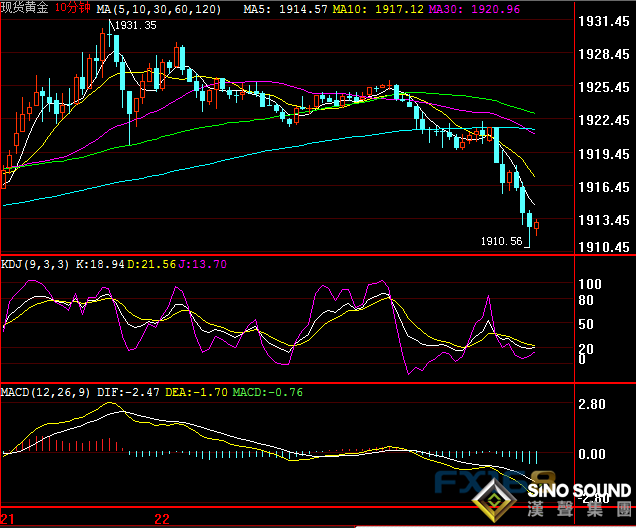Click the date marker 22 on timeline
Image resolution: width=636 pixels, height=528 pixels.
(x=162, y=519)
